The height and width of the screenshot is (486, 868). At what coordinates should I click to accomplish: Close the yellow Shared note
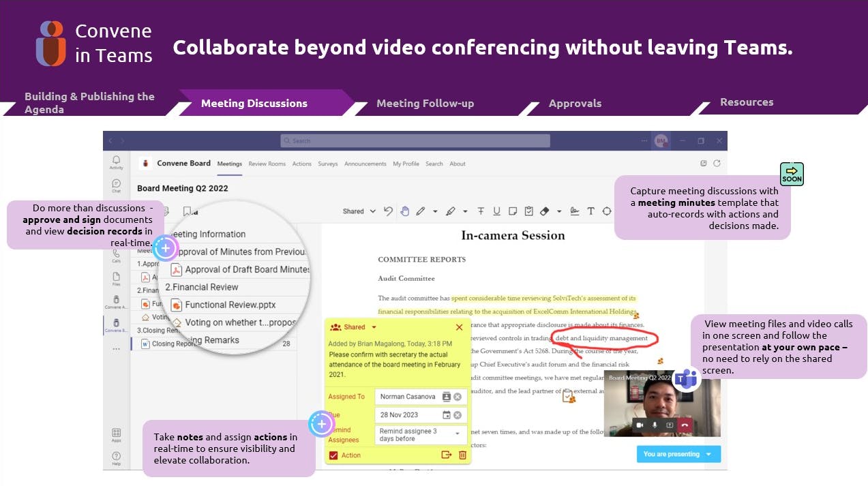(x=459, y=327)
